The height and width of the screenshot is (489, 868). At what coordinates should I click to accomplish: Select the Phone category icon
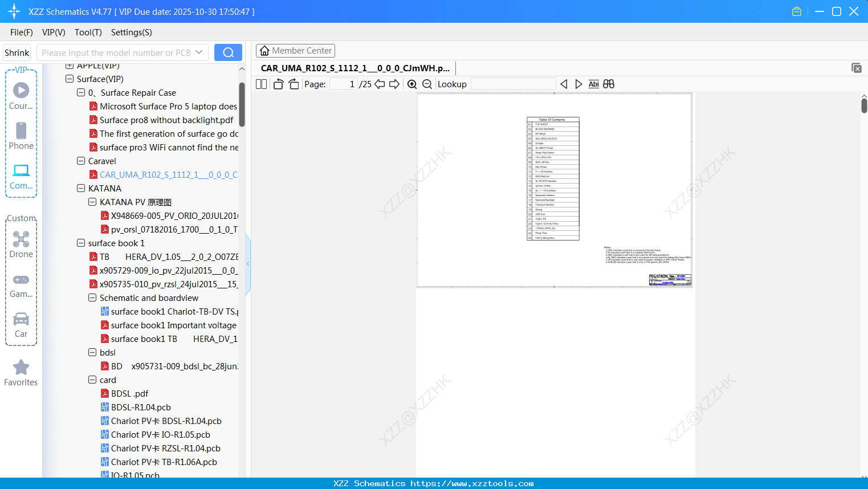[21, 136]
